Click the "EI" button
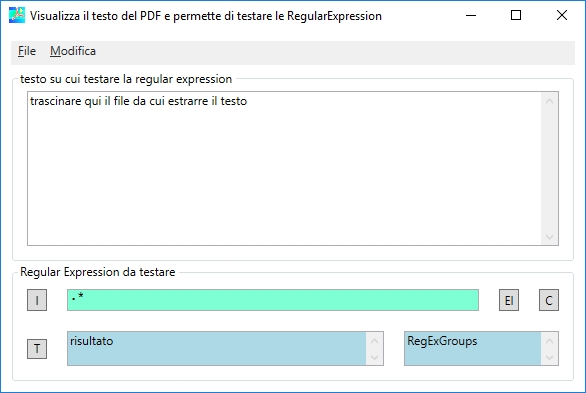 [x=509, y=300]
